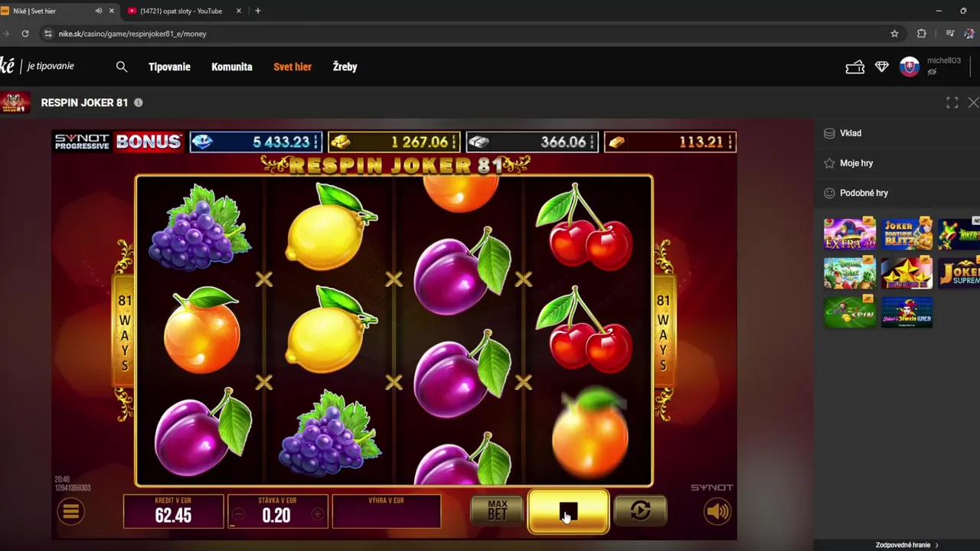Reload the page

(25, 34)
